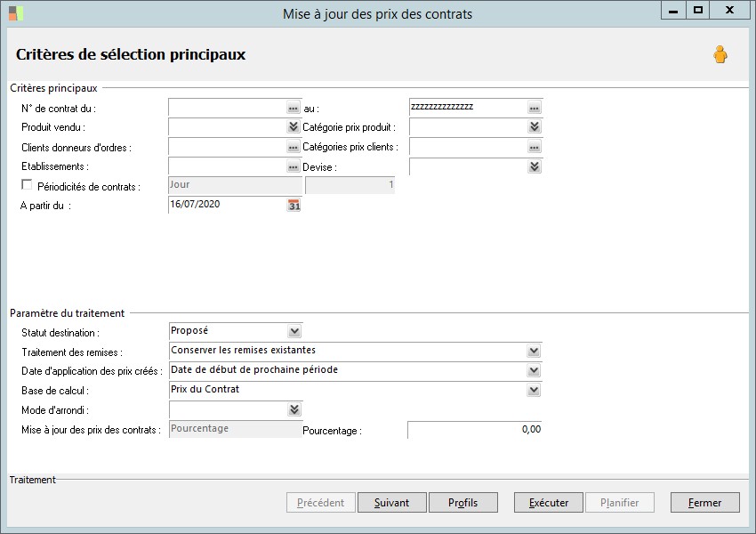Image resolution: width=756 pixels, height=534 pixels.
Task: Enable the Périodicités de contrats checkbox
Action: pos(27,185)
